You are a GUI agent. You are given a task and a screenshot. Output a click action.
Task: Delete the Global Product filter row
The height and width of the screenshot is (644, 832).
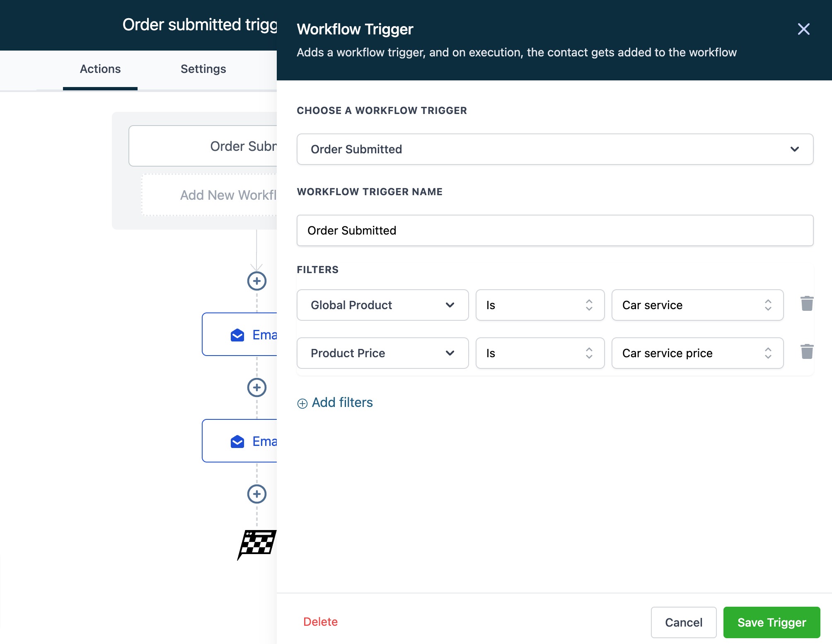[806, 304]
